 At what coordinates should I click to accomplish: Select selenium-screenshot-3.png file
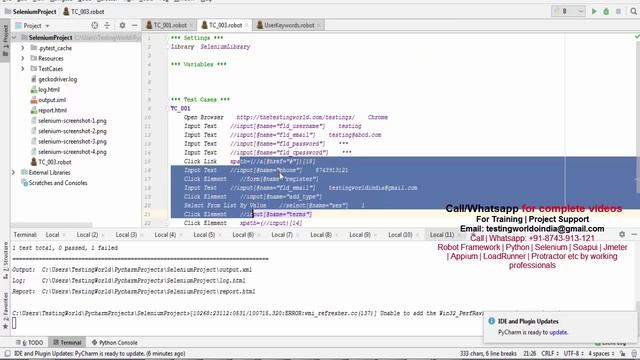pos(72,142)
